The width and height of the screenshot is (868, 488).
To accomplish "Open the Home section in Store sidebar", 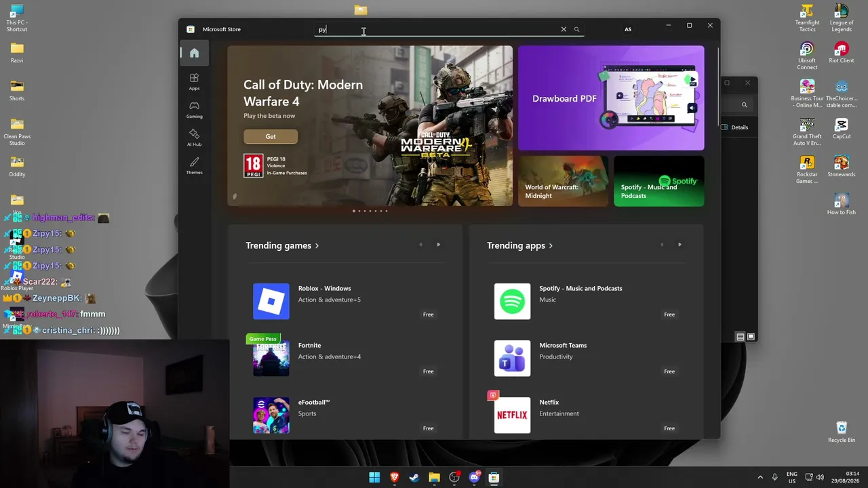I will point(194,54).
